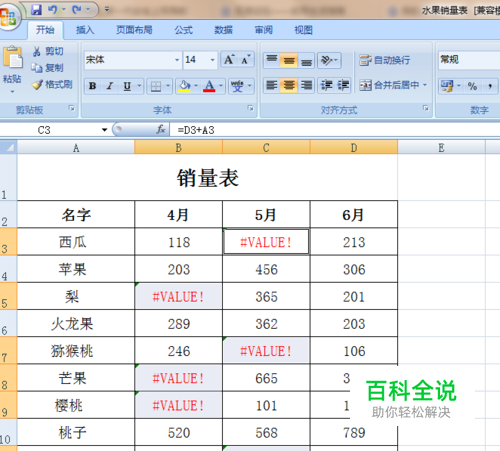
Task: Open the font name dropdown 宋体
Action: click(x=177, y=60)
